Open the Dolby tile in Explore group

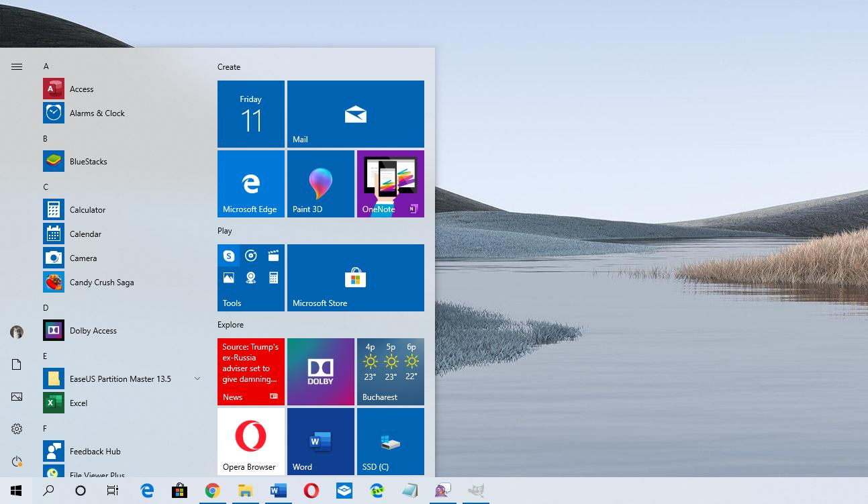(321, 372)
